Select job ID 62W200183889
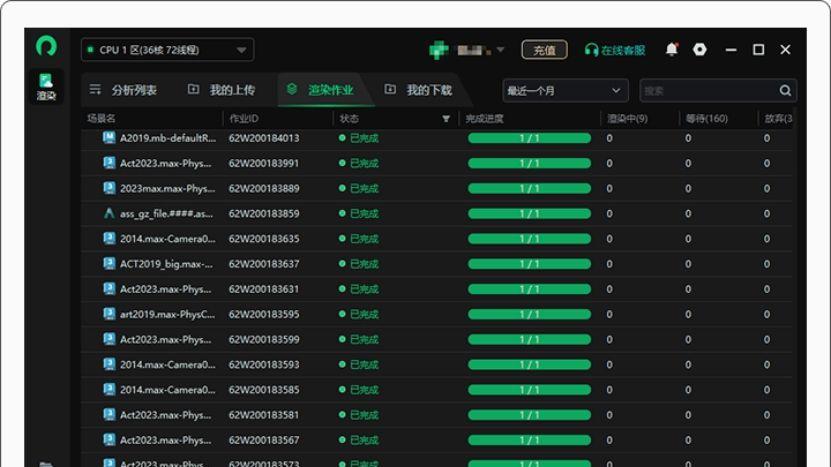The width and height of the screenshot is (831, 467). (264, 188)
